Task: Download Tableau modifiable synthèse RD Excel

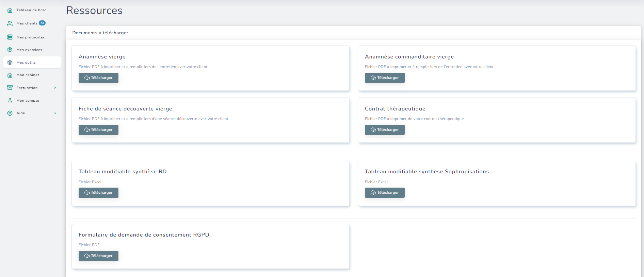Action: click(x=98, y=193)
